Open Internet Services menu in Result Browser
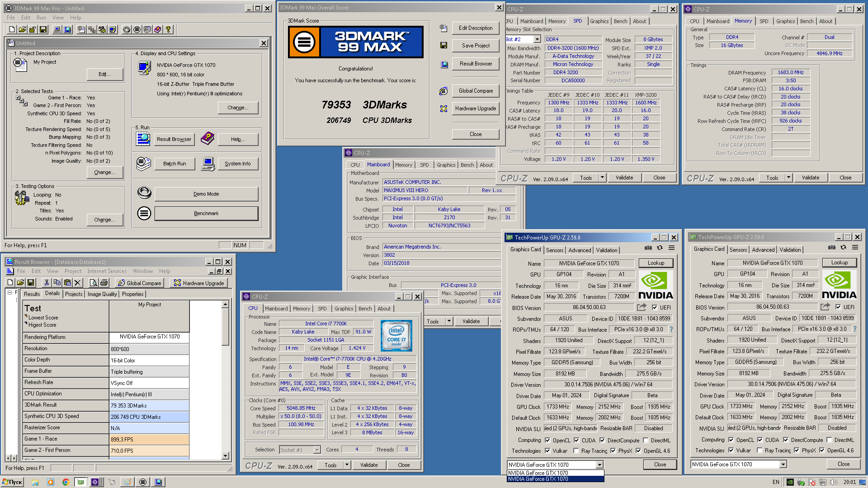Screen dimensions: 868x488 click(107, 271)
